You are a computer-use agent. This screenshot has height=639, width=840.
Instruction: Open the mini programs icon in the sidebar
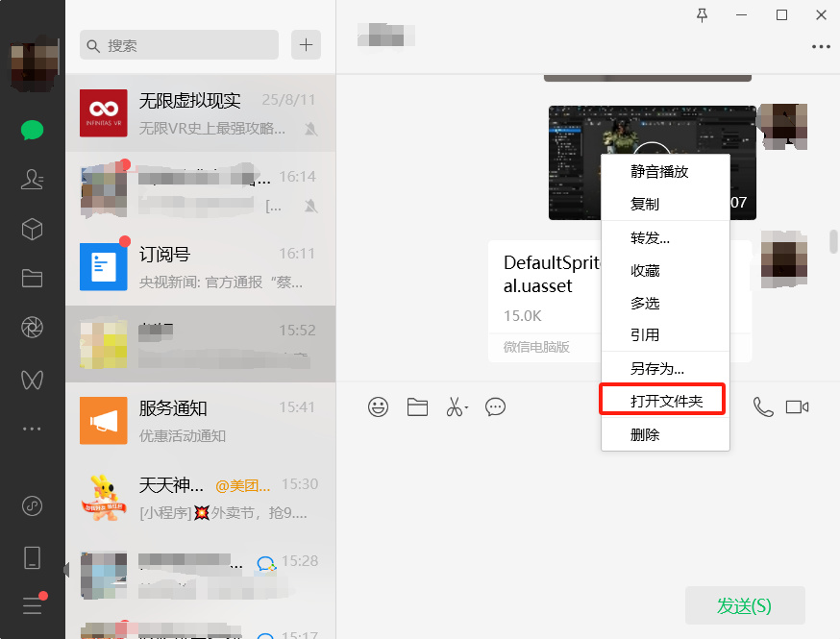32,505
